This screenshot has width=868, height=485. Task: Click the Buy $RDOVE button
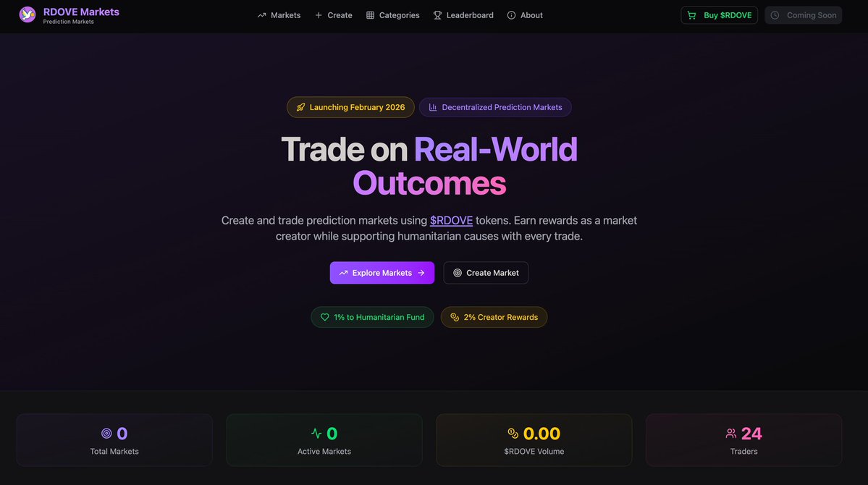(719, 15)
